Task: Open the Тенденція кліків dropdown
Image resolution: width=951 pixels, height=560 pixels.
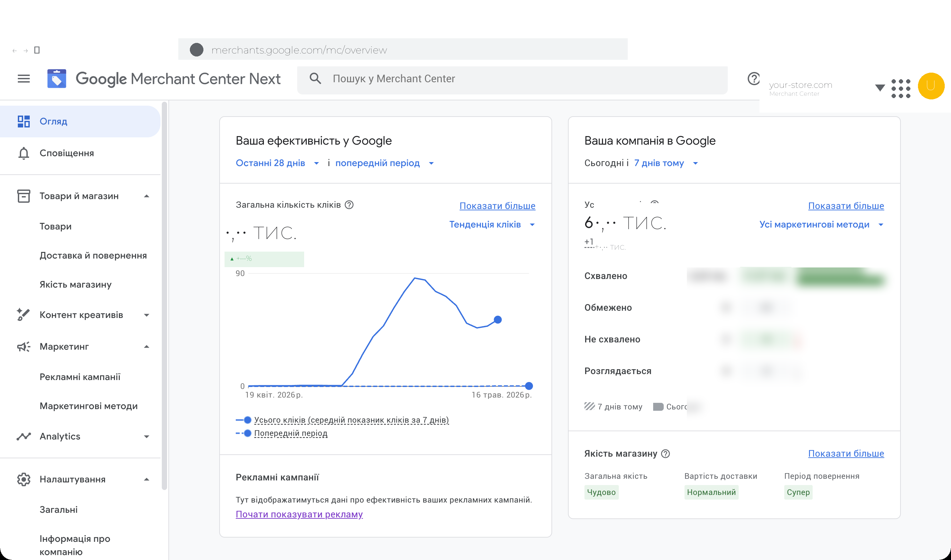Action: coord(492,225)
